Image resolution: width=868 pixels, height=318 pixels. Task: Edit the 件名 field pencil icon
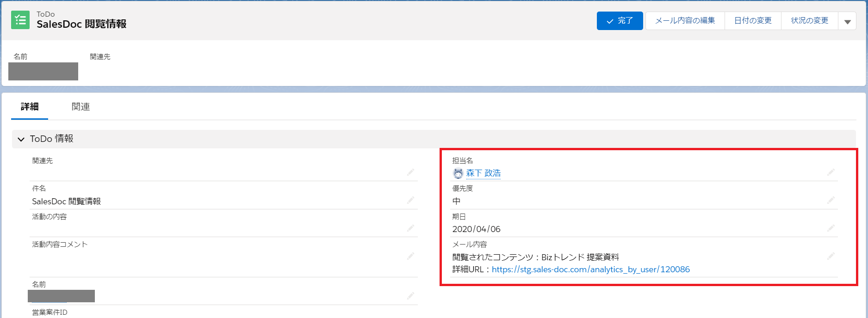point(410,200)
